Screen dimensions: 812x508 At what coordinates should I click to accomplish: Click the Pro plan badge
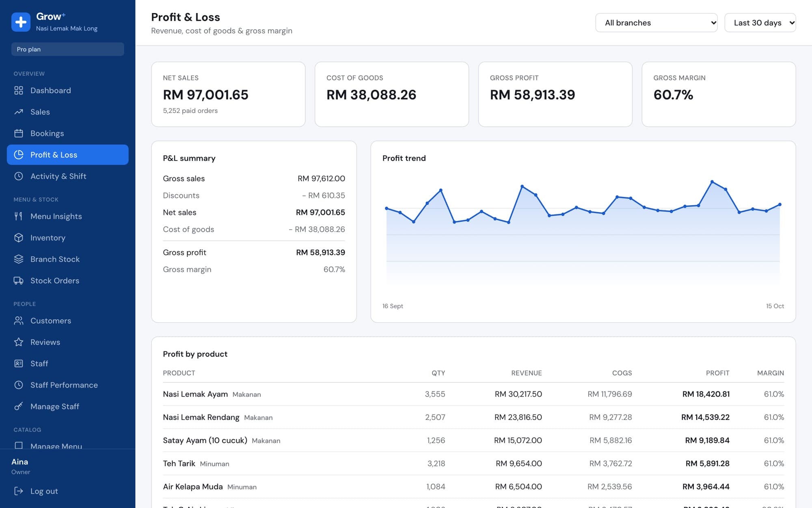67,49
